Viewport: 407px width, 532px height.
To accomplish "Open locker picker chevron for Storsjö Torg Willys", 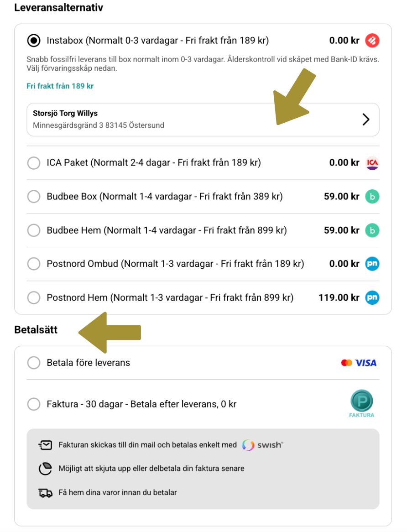I will (x=365, y=120).
